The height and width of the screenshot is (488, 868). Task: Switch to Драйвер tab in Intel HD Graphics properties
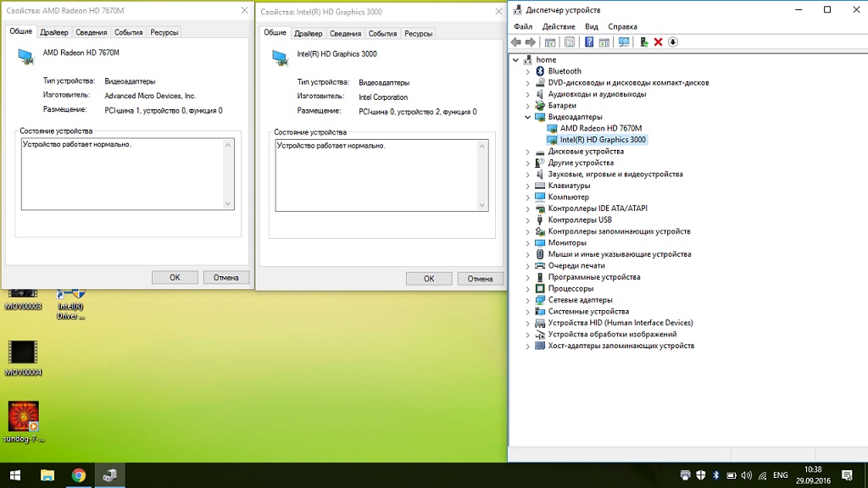pyautogui.click(x=309, y=34)
